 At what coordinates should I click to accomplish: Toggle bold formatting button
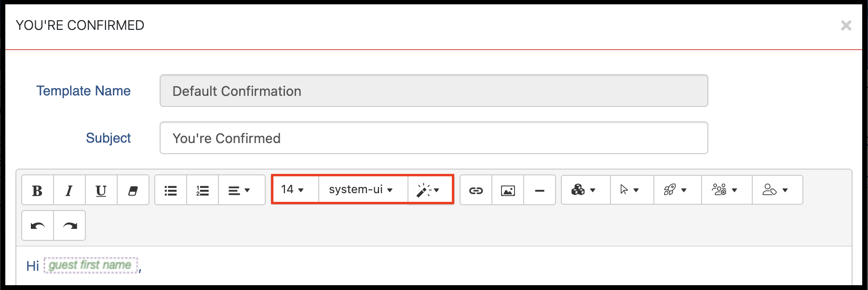tap(38, 190)
